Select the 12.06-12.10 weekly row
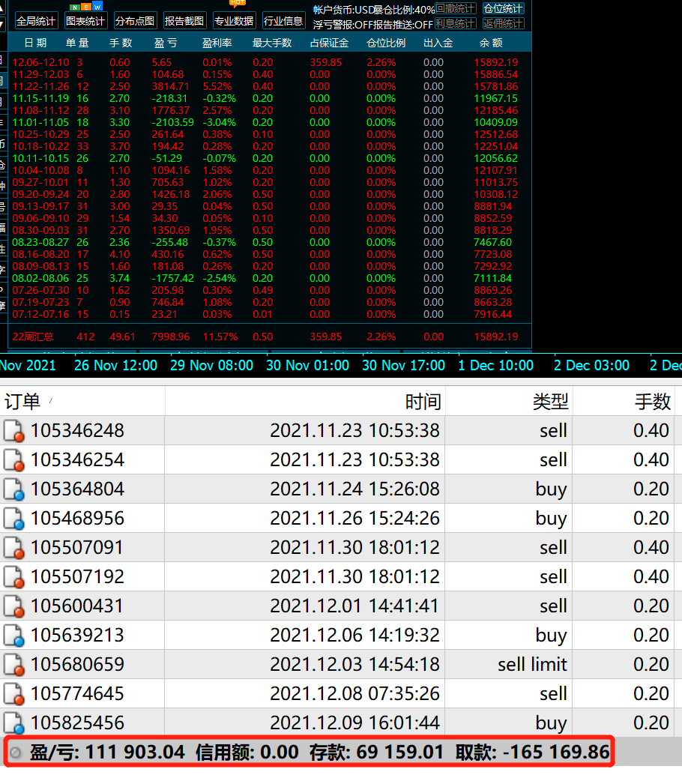Image resolution: width=682 pixels, height=784 pixels. [x=269, y=62]
